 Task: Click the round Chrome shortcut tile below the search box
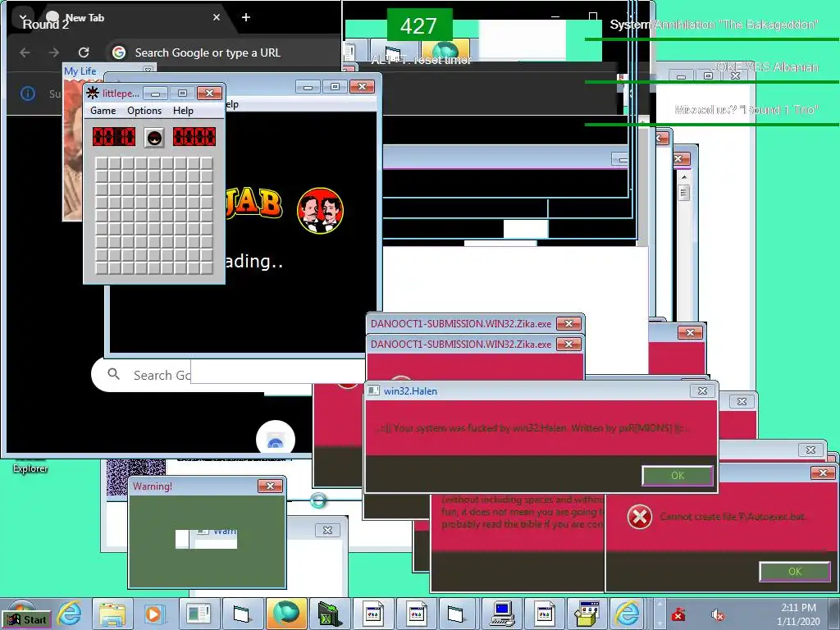coord(276,440)
